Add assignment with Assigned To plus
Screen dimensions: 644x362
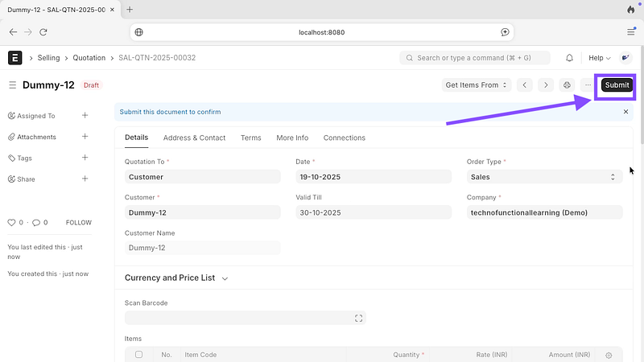click(85, 116)
